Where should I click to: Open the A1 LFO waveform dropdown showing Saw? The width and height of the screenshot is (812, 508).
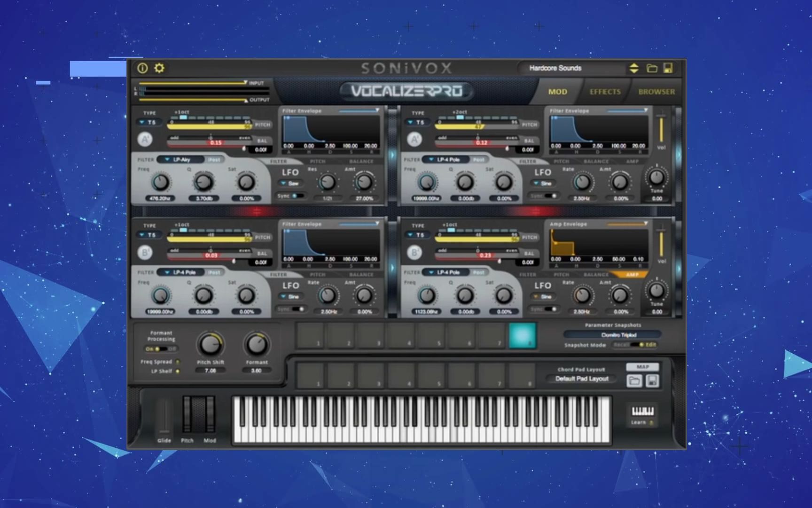(x=290, y=183)
